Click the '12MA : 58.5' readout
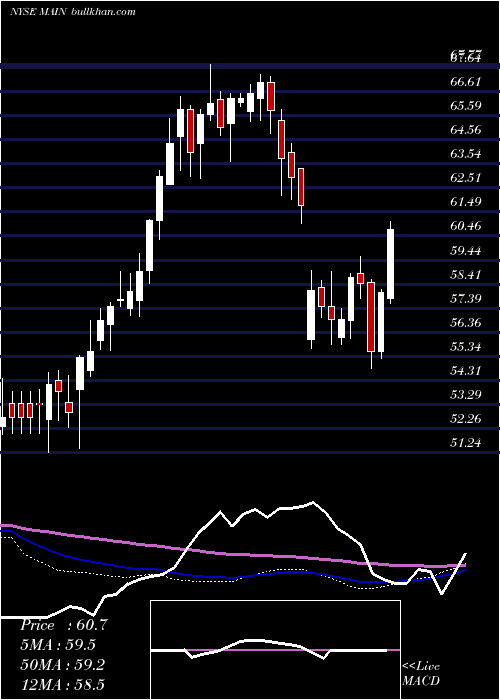This screenshot has height=700, width=500. [x=62, y=684]
